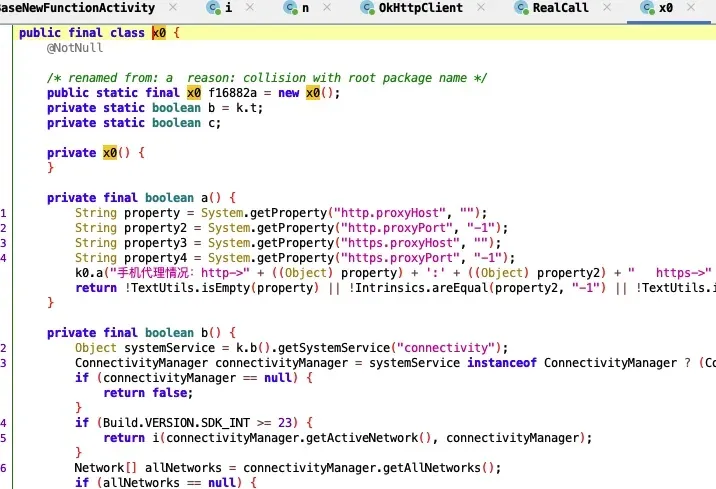Click the class icon on x0 tab
Image resolution: width=716 pixels, height=489 pixels.
pos(647,8)
